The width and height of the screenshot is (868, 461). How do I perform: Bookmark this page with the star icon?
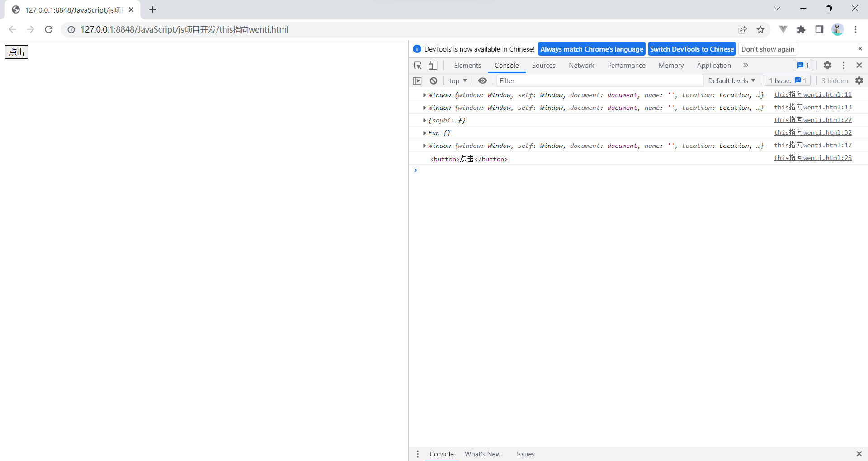coord(760,29)
